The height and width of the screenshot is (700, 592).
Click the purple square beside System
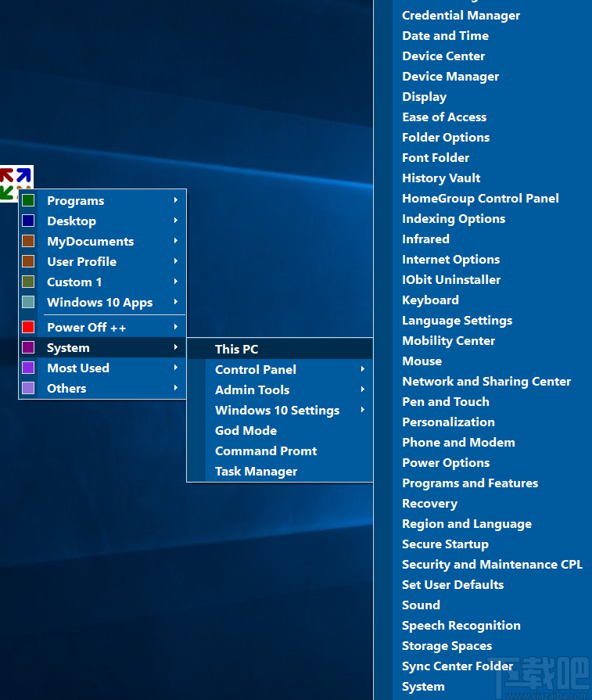[x=28, y=347]
